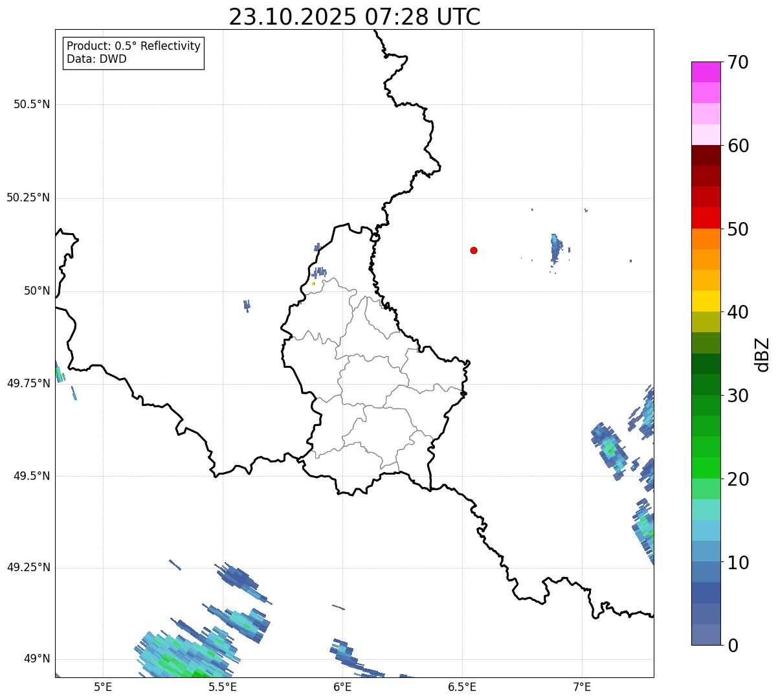Click the dark maroon colorbar segment below 60
This screenshot has width=778, height=700.
coord(706,155)
